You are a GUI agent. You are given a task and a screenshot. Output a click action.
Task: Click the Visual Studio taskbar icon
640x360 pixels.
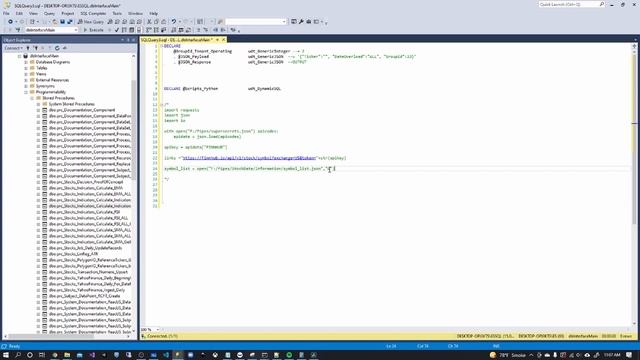(92, 355)
